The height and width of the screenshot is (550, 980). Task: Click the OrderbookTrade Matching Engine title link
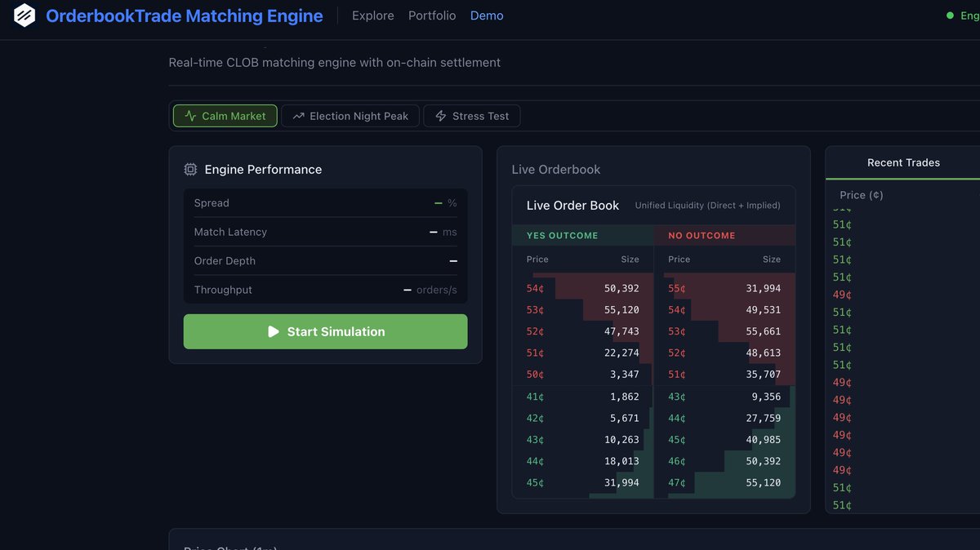pos(184,15)
